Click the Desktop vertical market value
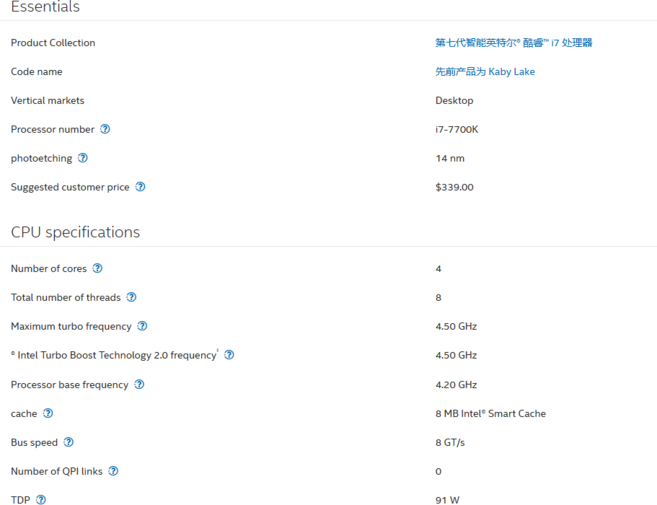The width and height of the screenshot is (657, 505). tap(454, 101)
